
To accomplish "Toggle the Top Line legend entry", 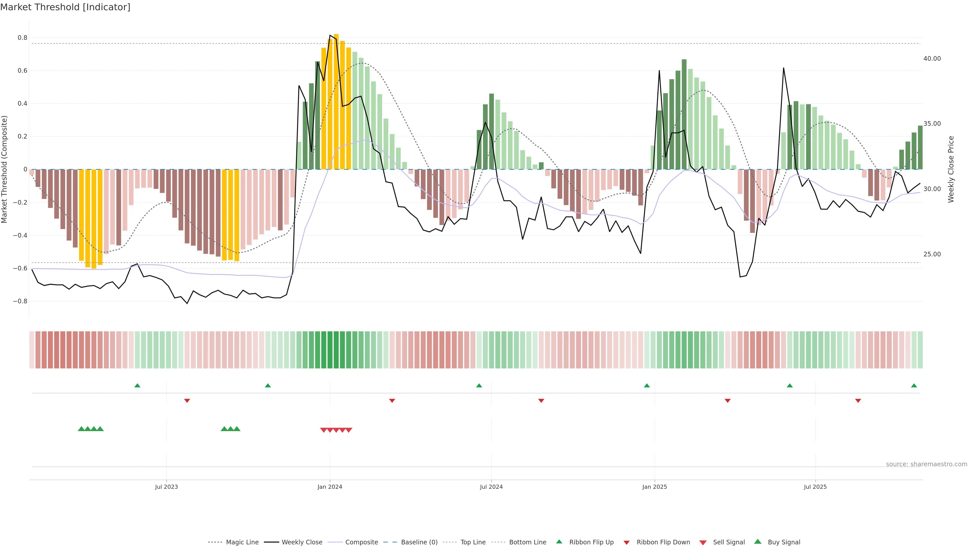I will tap(473, 542).
